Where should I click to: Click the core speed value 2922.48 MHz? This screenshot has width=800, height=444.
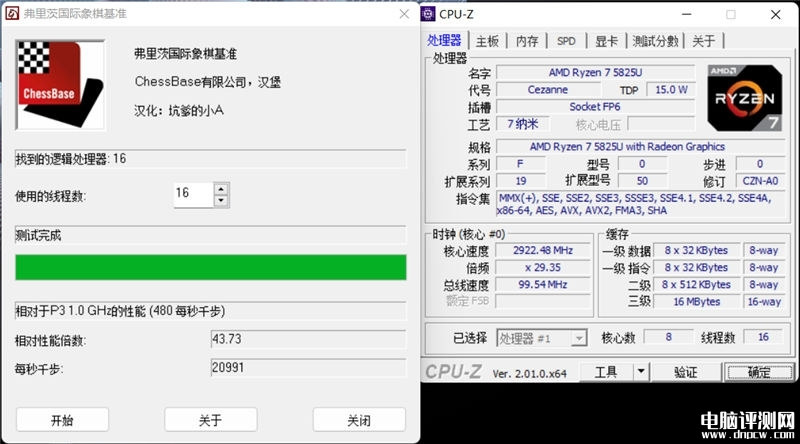tap(543, 250)
